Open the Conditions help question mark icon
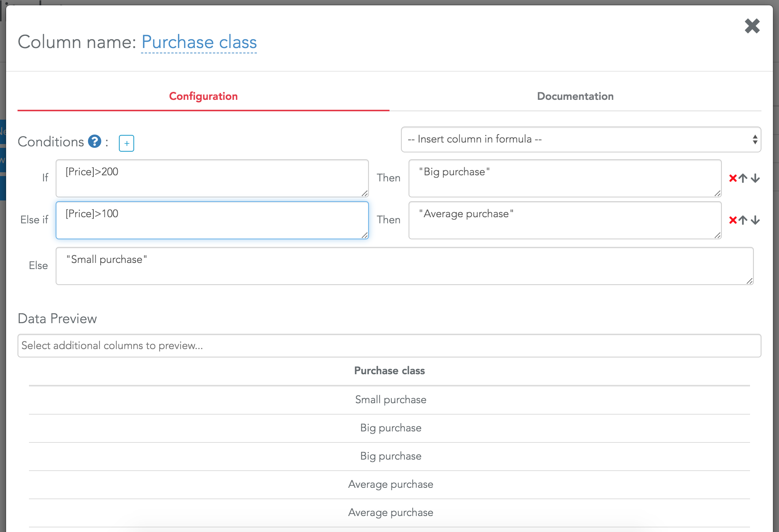The image size is (779, 532). pyautogui.click(x=95, y=141)
